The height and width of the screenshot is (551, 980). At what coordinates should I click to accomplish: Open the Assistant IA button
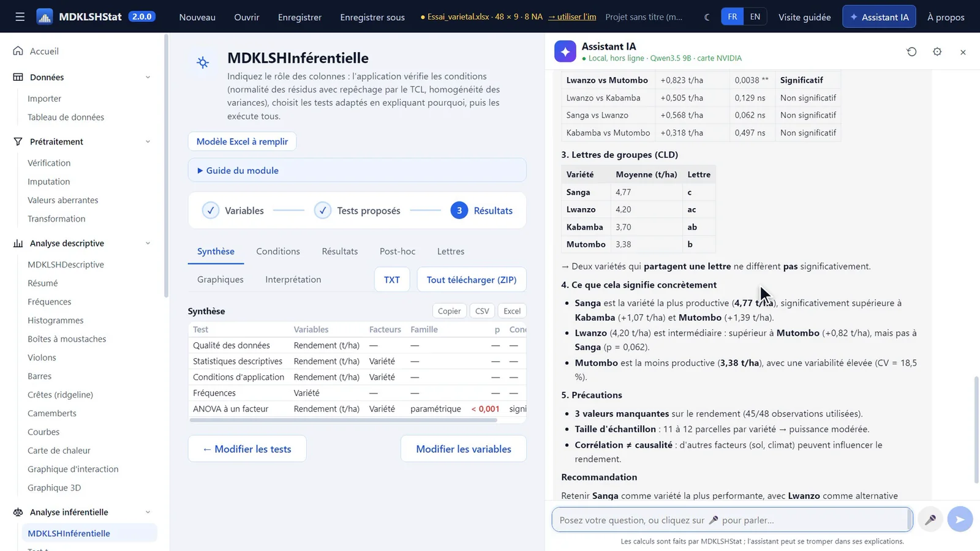879,17
